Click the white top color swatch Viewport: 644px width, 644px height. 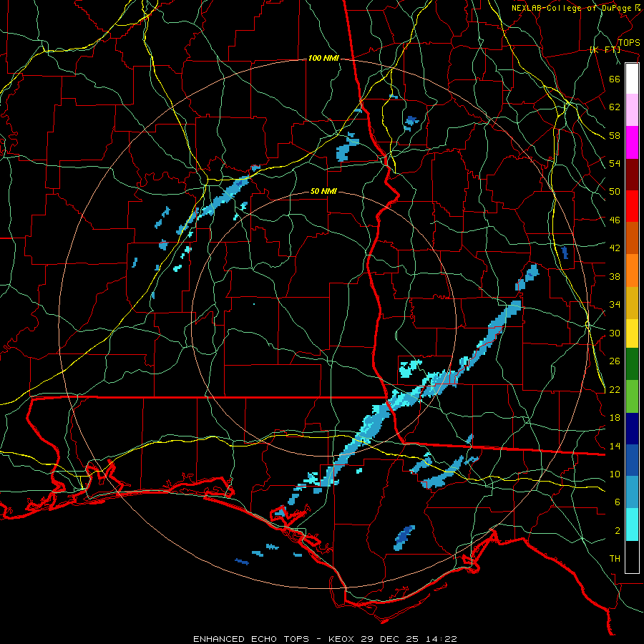point(632,79)
